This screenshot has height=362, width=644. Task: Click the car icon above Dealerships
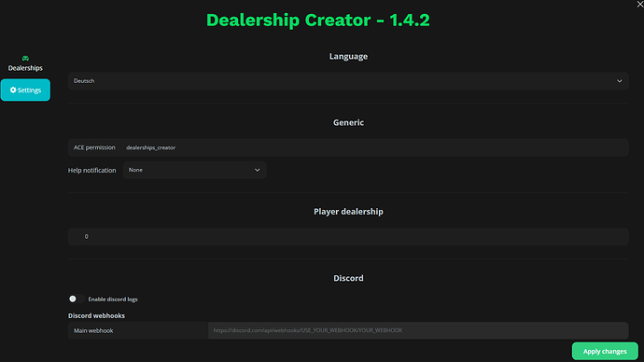point(25,58)
